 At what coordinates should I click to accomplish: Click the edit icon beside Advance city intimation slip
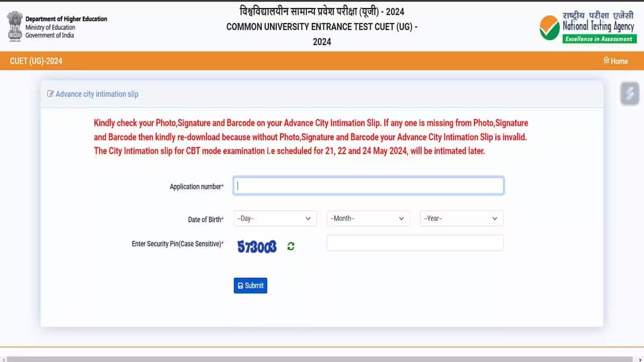(x=50, y=94)
